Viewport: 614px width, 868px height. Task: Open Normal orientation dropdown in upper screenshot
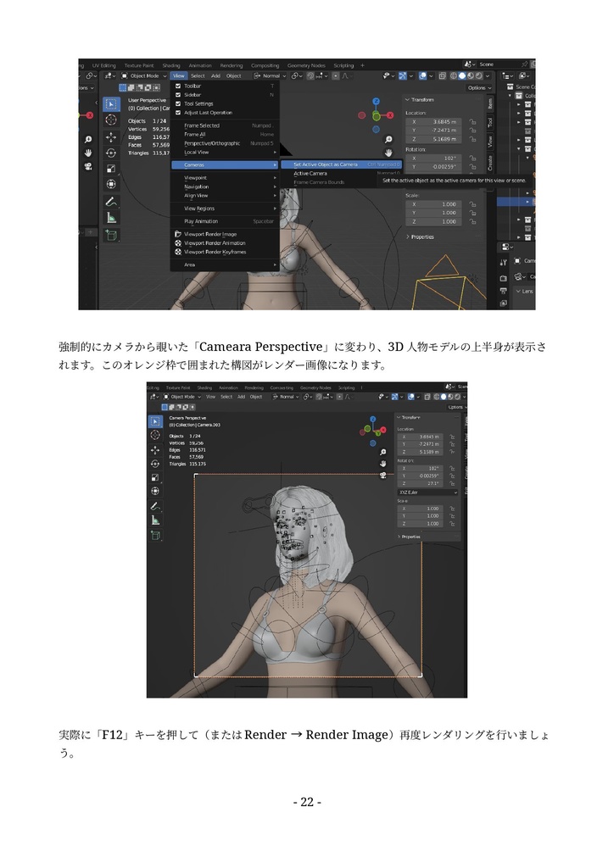[x=271, y=75]
